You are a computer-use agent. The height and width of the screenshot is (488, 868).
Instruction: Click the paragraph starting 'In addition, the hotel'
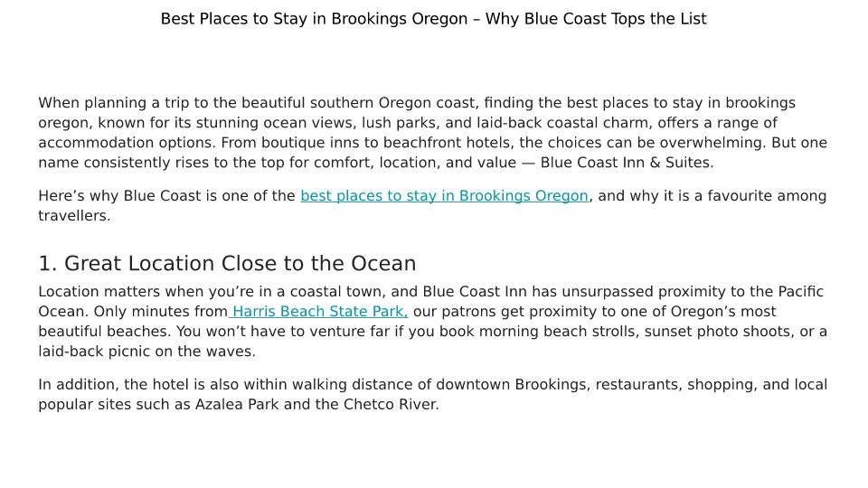coord(432,395)
